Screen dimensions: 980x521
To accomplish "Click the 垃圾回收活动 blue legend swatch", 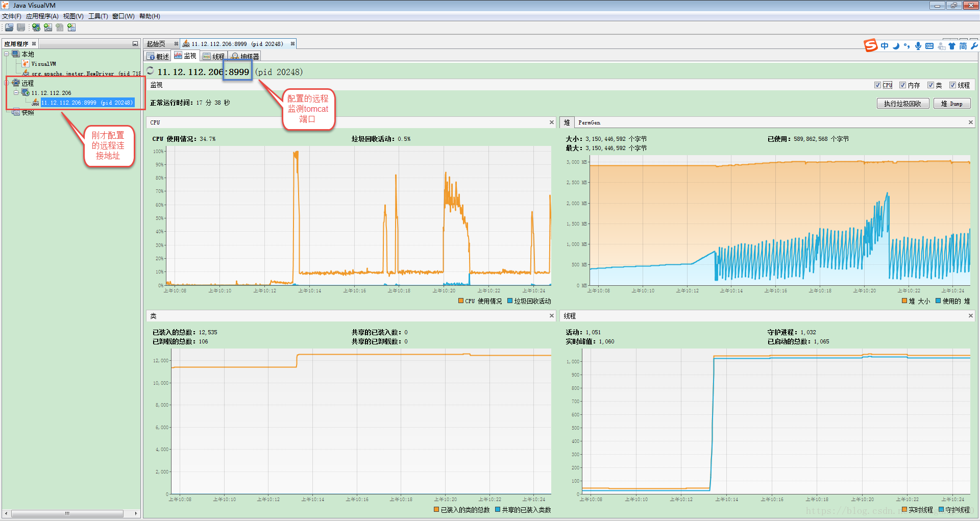I will coord(510,301).
